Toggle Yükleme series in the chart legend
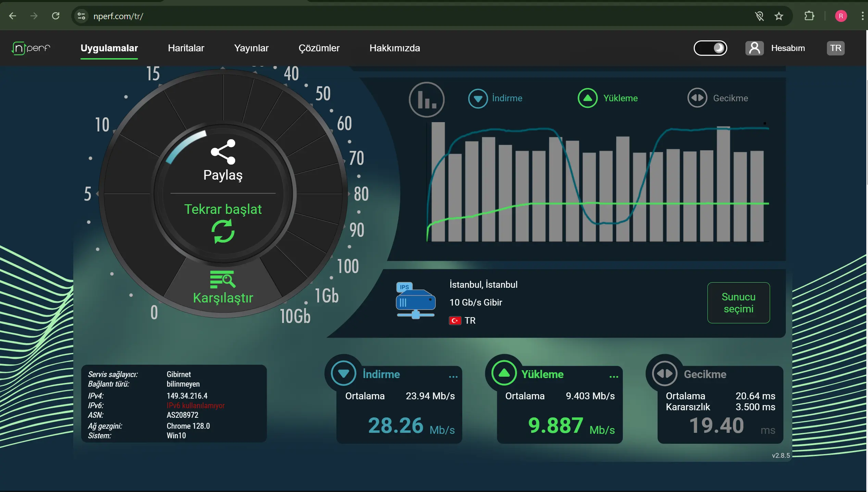The image size is (868, 492). 608,98
